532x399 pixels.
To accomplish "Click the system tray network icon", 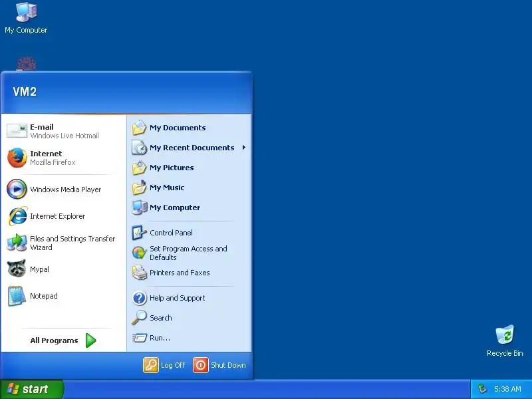I will coord(482,389).
